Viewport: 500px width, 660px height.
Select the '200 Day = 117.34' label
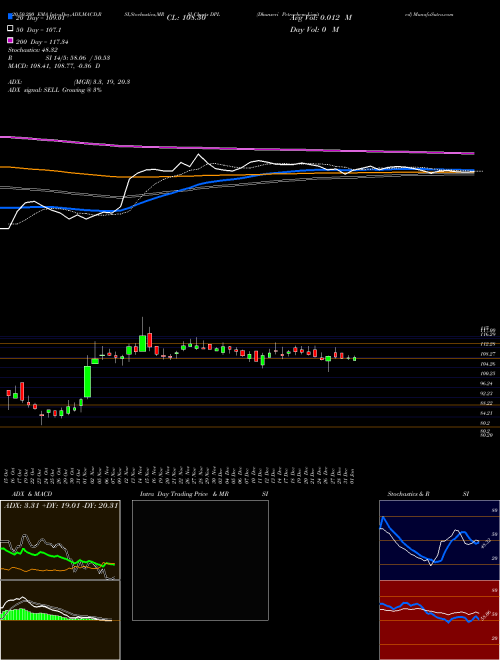42,42
